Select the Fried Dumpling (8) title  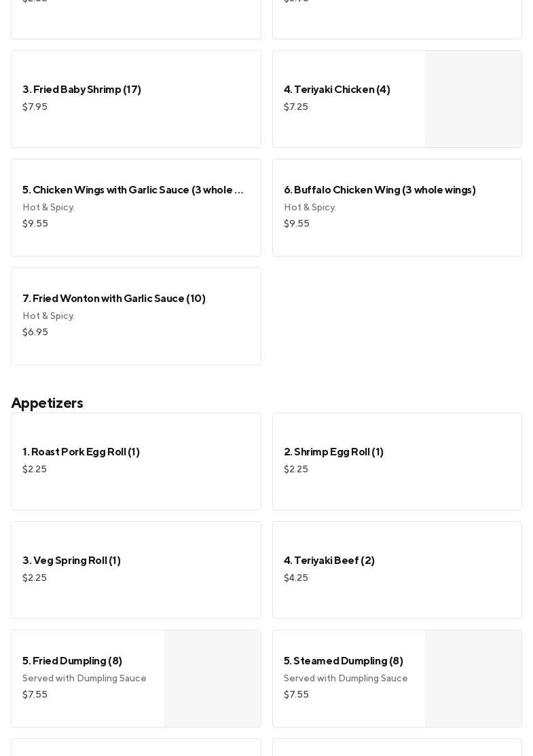73,661
